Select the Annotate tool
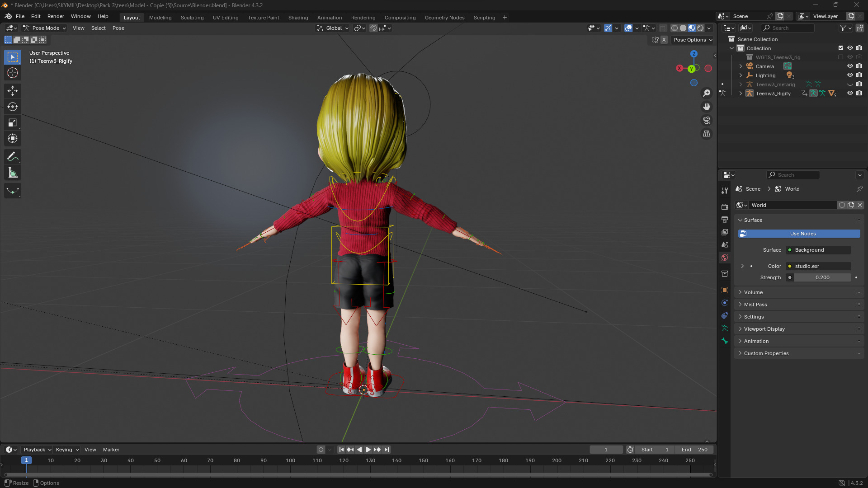This screenshot has width=868, height=488. tap(13, 157)
